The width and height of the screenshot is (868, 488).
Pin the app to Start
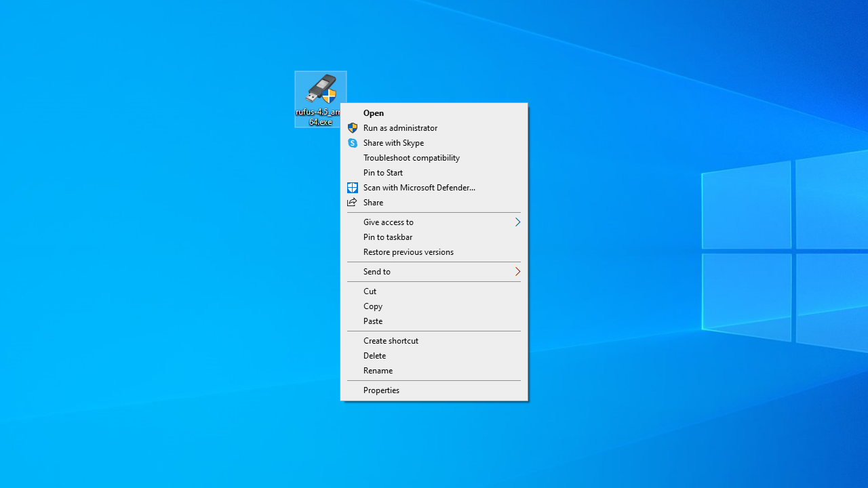point(383,173)
